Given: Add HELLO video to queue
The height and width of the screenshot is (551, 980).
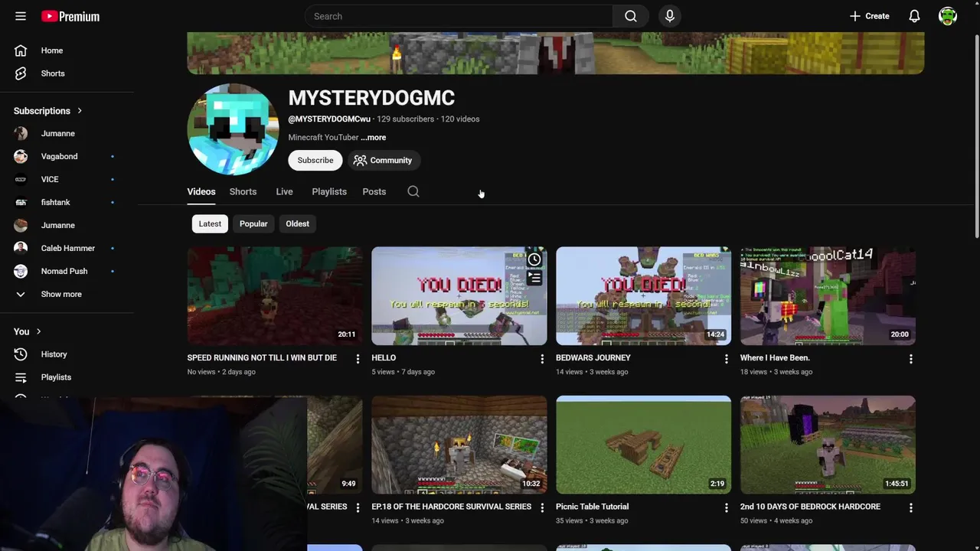Looking at the screenshot, I should tap(534, 279).
